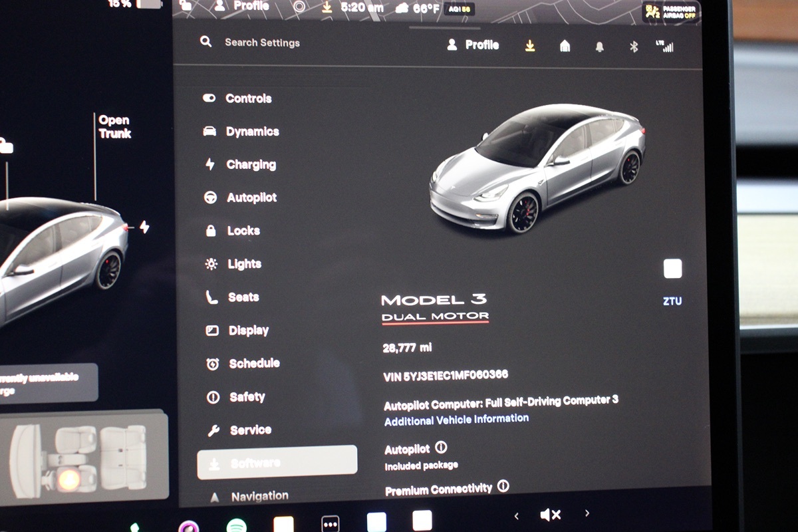
Task: Decrease volume with the left arrow
Action: coord(517,515)
